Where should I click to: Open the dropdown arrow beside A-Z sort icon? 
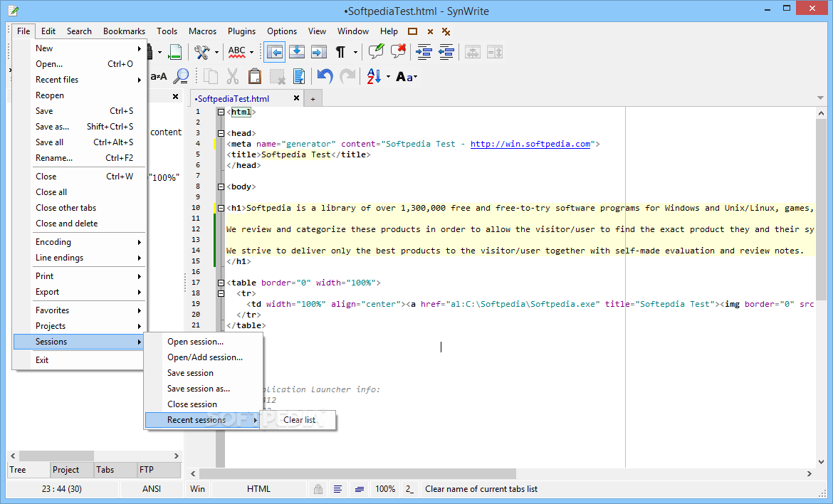(x=388, y=77)
